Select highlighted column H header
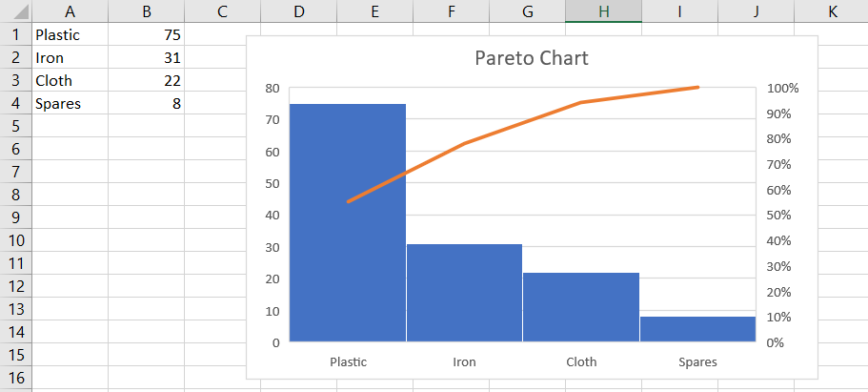Image resolution: width=868 pixels, height=392 pixels. coord(603,11)
